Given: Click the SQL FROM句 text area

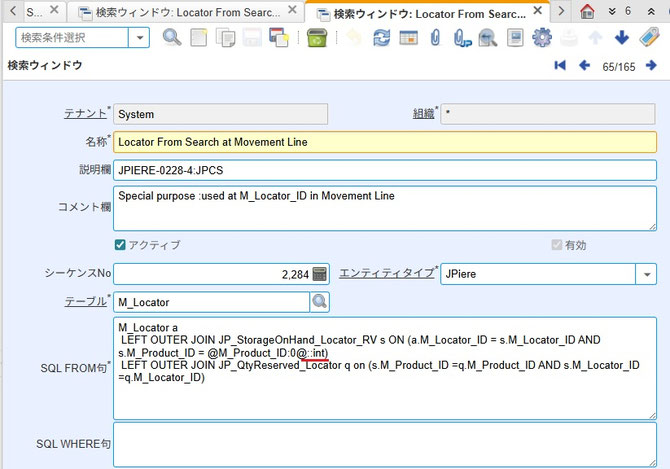Looking at the screenshot, I should click(385, 368).
